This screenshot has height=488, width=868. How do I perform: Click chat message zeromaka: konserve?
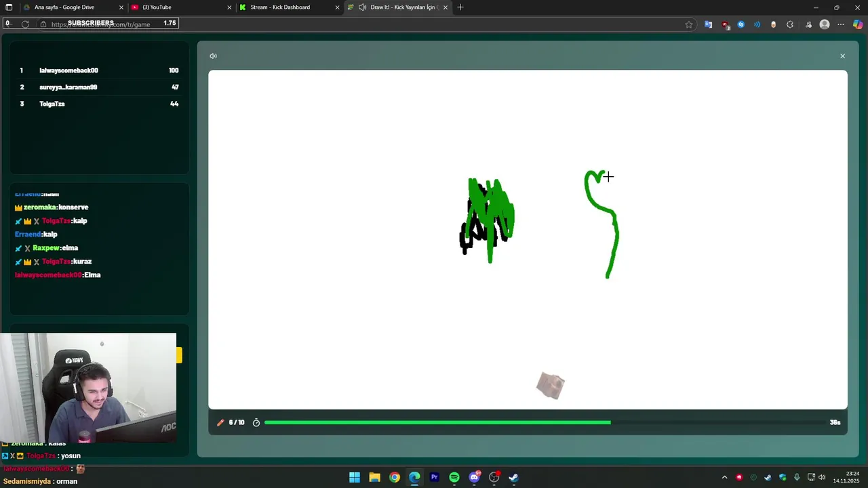(x=52, y=207)
